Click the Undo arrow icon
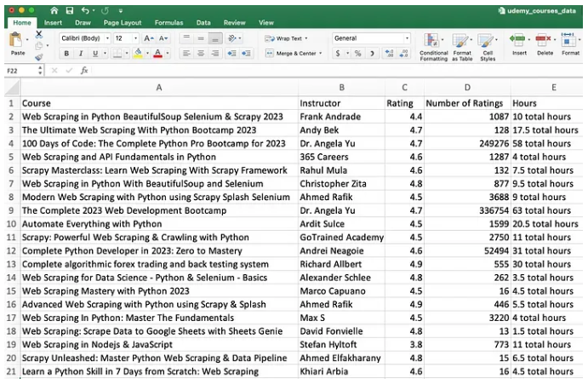This screenshot has width=588, height=390. [84, 10]
